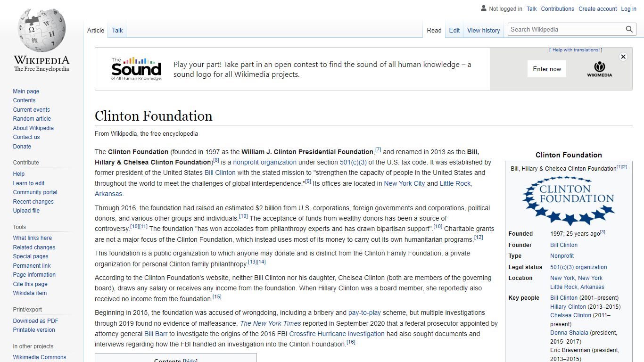Click the Wikipedia globe logo
This screenshot has width=644, height=362.
pos(41,29)
